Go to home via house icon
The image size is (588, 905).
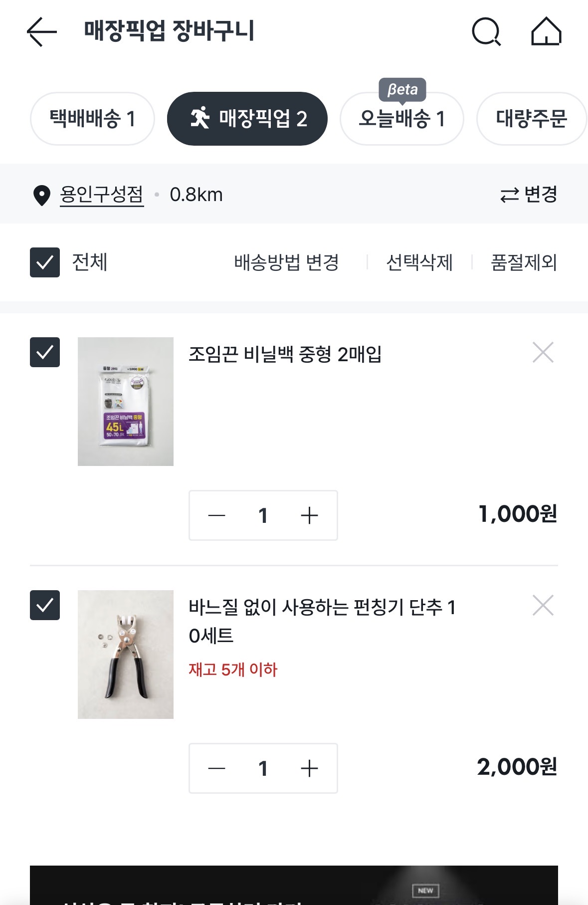546,31
